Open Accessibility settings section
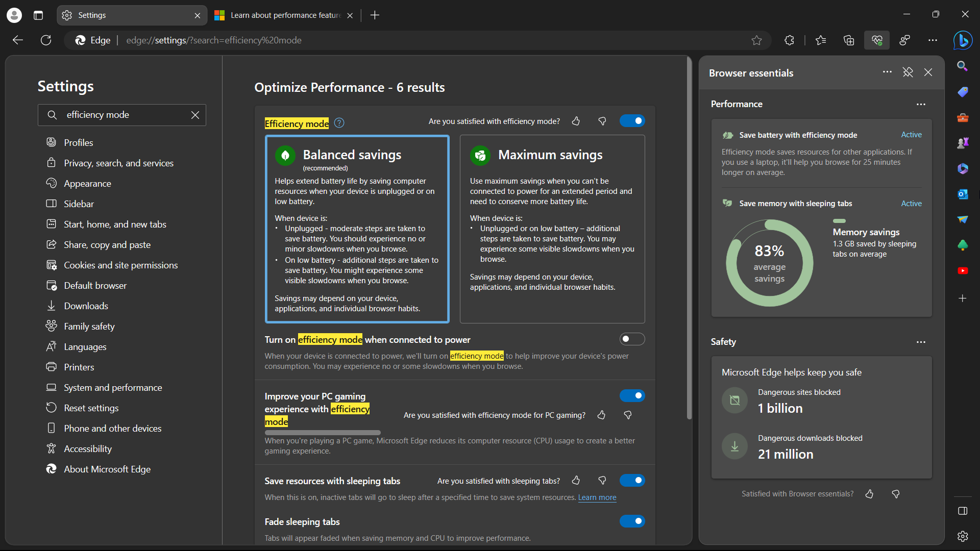 [x=88, y=449]
